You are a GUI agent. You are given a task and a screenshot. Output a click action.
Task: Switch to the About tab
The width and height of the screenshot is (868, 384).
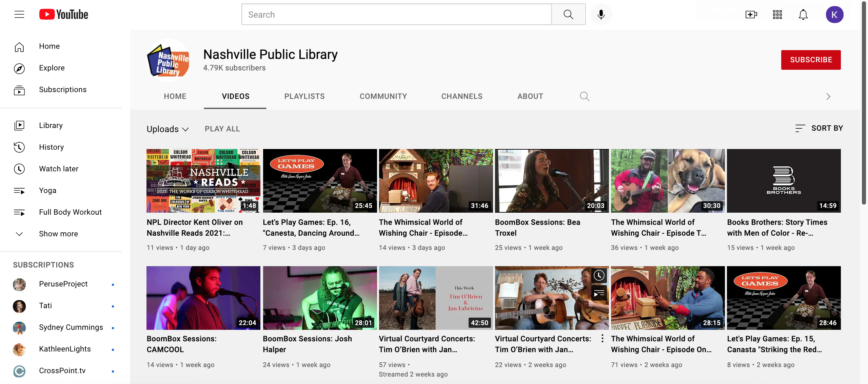click(x=530, y=97)
